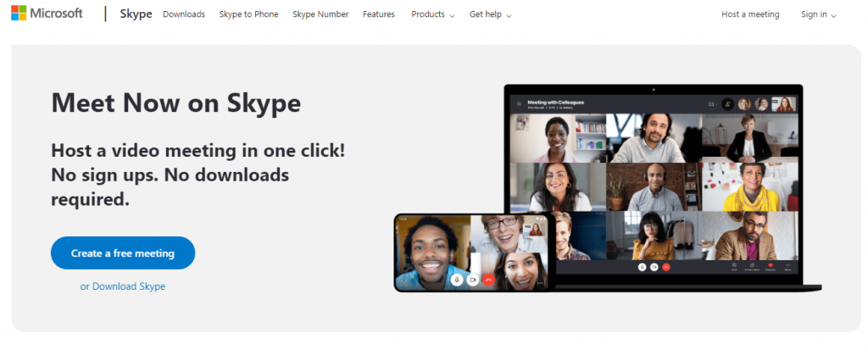This screenshot has width=868, height=355.
Task: Click Create a free meeting button
Action: coord(123,253)
